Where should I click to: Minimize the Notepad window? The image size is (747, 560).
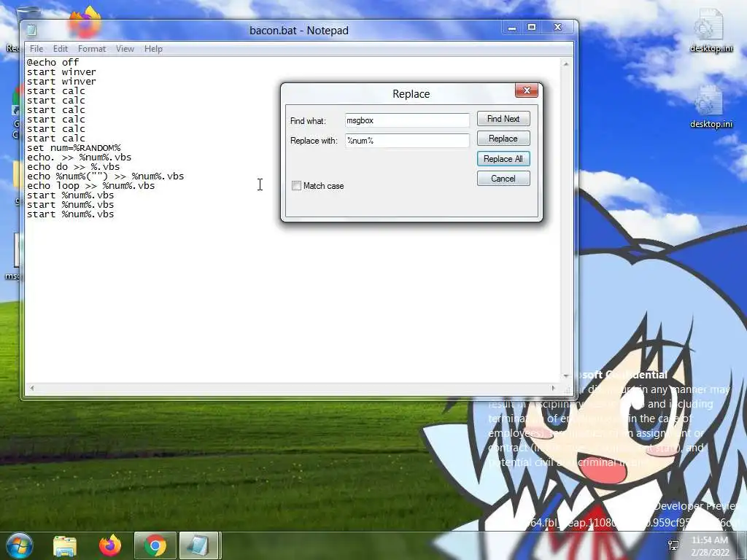[511, 28]
